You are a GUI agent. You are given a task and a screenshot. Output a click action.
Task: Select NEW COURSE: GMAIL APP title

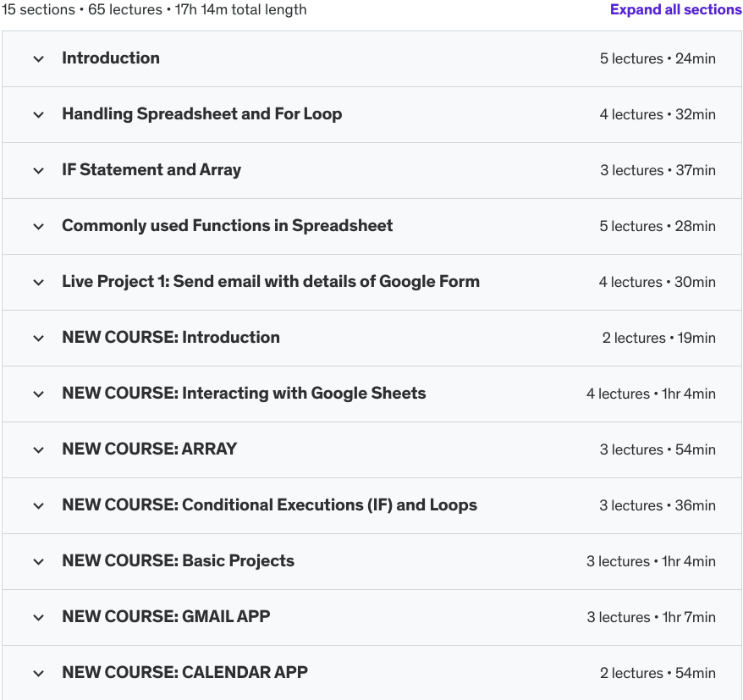point(166,617)
